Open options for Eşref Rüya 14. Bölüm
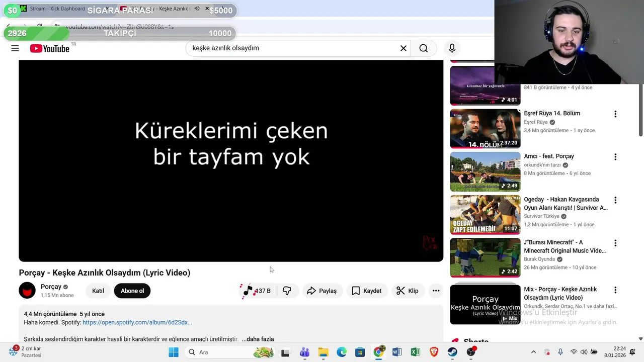The height and width of the screenshot is (362, 644). 615,114
